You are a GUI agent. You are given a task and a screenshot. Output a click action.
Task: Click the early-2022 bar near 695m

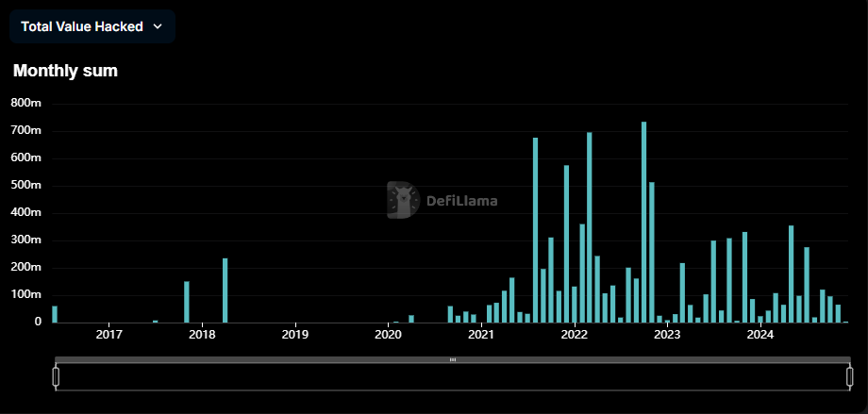[590, 227]
